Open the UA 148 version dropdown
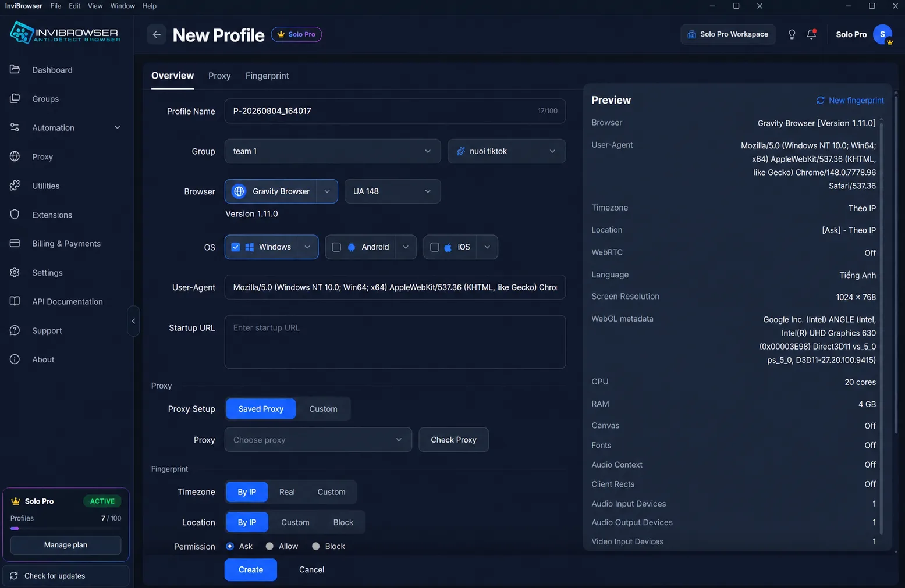 click(x=392, y=191)
